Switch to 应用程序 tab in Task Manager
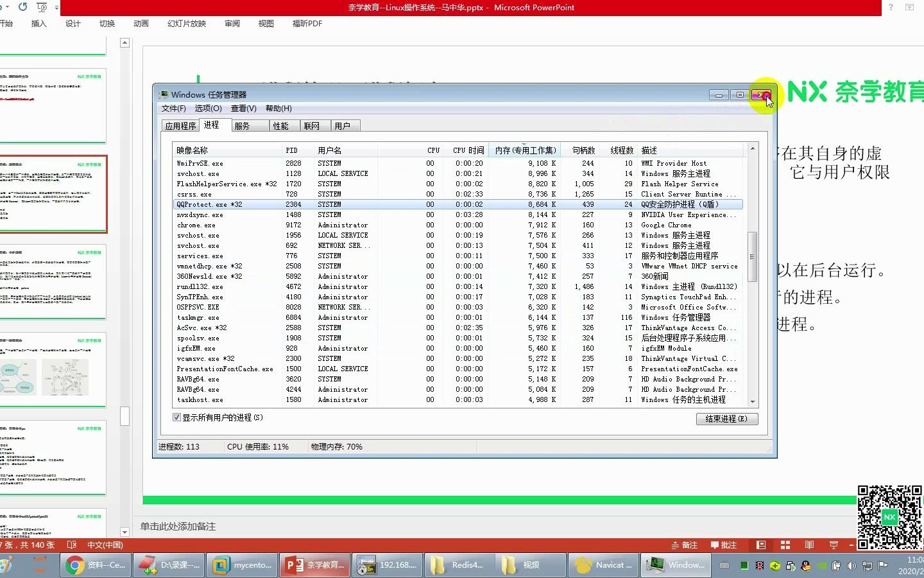 pyautogui.click(x=180, y=126)
